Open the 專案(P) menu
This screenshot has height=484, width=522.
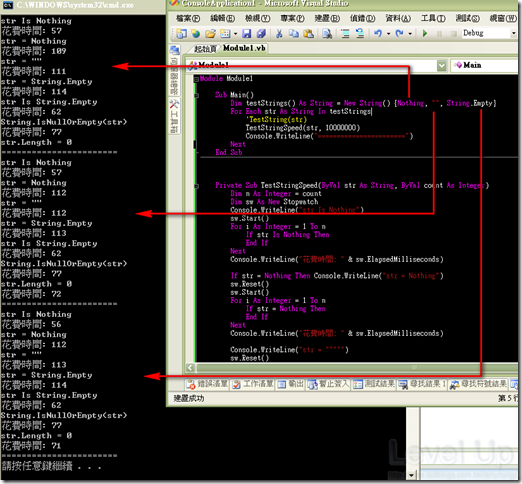click(x=292, y=18)
